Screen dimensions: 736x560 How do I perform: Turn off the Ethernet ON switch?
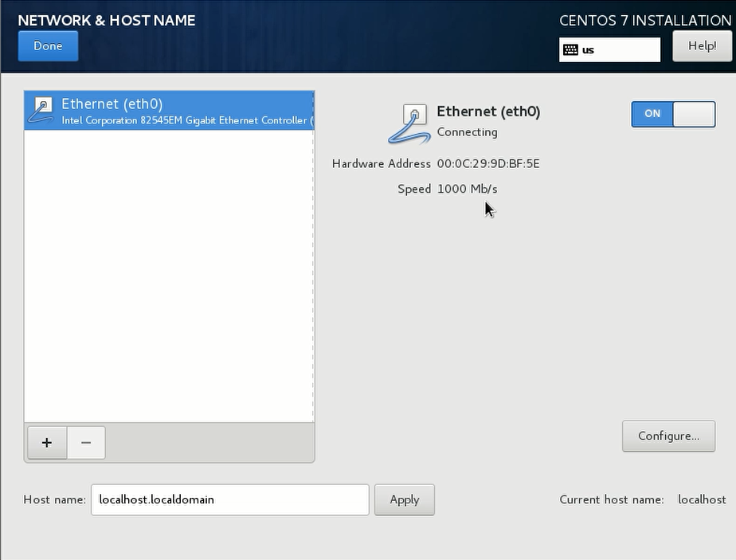coord(673,114)
